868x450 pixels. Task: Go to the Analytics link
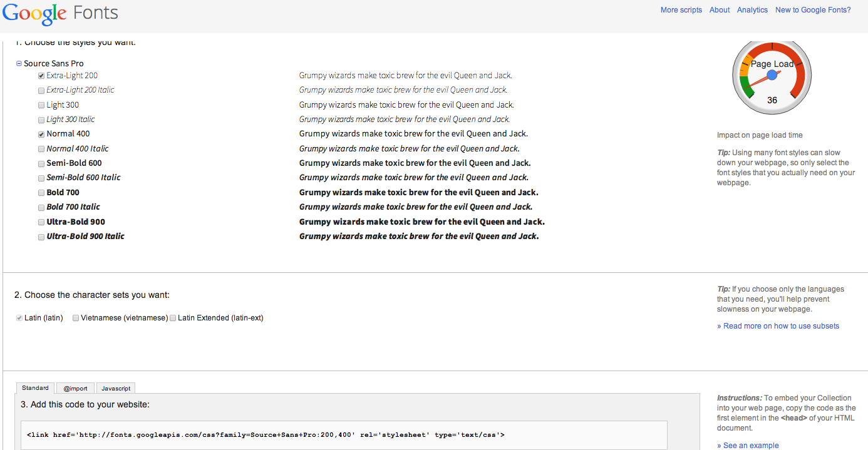pos(752,10)
